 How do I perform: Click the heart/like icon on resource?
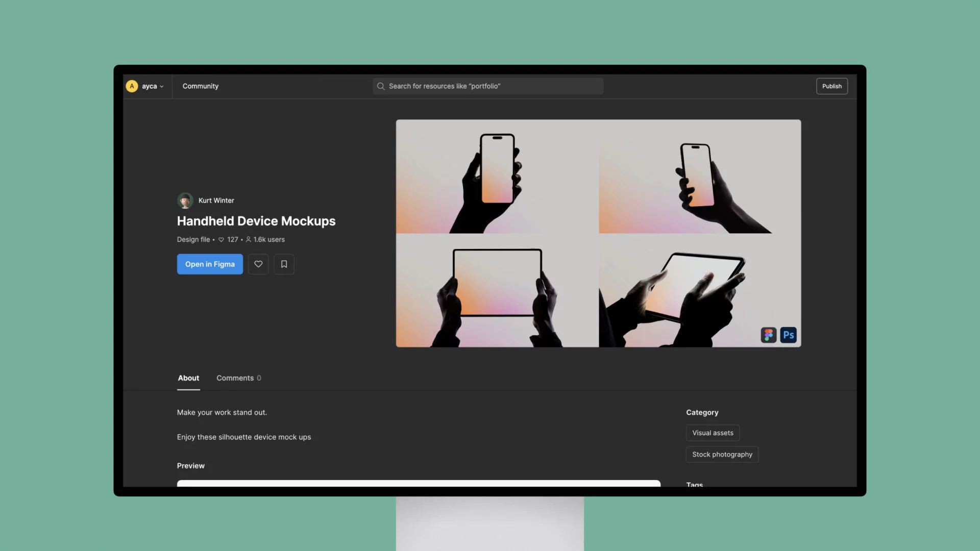coord(258,264)
